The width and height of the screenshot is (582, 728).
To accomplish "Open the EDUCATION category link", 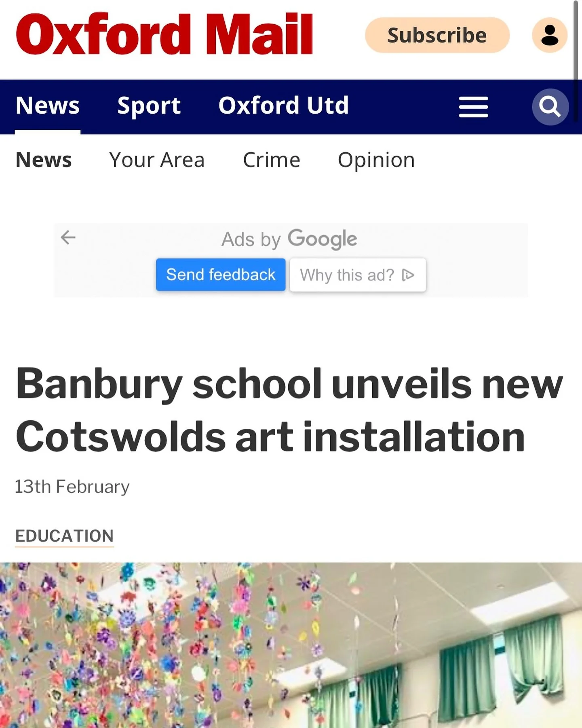I will tap(64, 536).
